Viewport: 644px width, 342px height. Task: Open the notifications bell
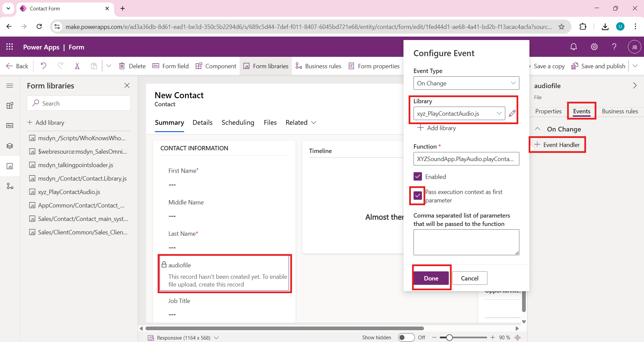tap(573, 47)
